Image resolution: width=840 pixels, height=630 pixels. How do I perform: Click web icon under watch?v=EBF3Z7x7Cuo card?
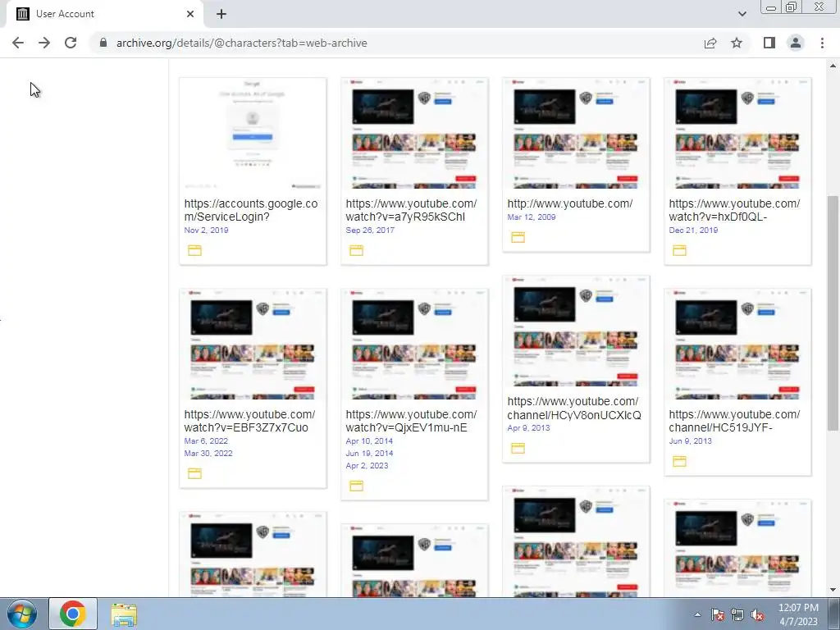194,473
